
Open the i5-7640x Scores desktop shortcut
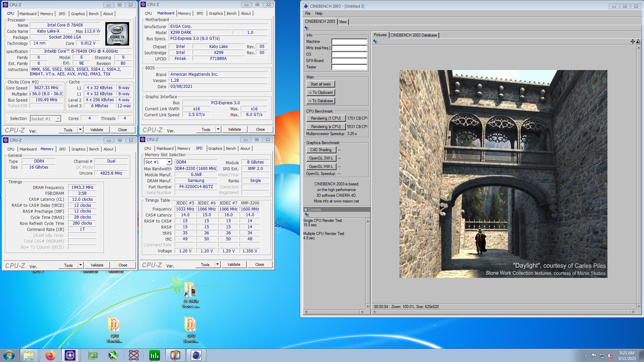(x=191, y=295)
